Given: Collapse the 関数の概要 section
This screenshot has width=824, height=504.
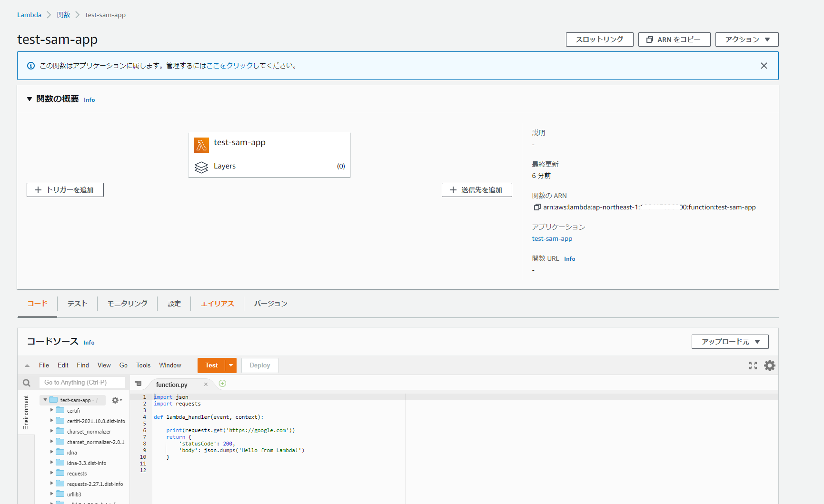Looking at the screenshot, I should [30, 99].
